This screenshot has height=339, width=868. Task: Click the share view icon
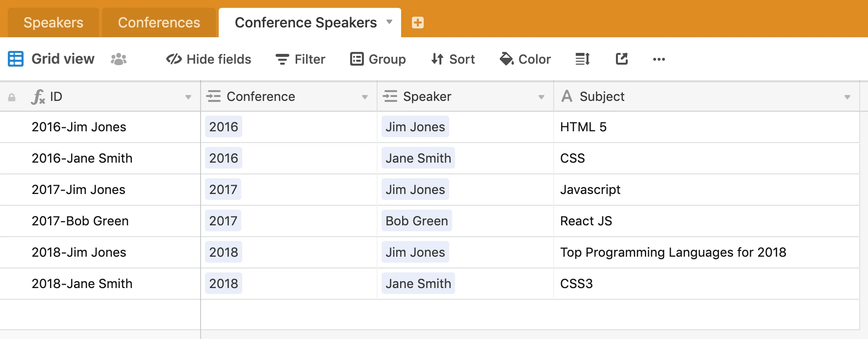pyautogui.click(x=622, y=59)
